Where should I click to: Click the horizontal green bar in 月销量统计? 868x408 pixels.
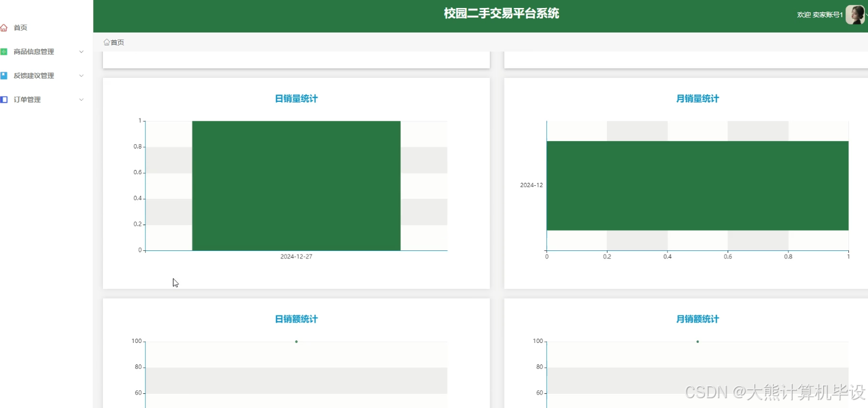pos(698,185)
